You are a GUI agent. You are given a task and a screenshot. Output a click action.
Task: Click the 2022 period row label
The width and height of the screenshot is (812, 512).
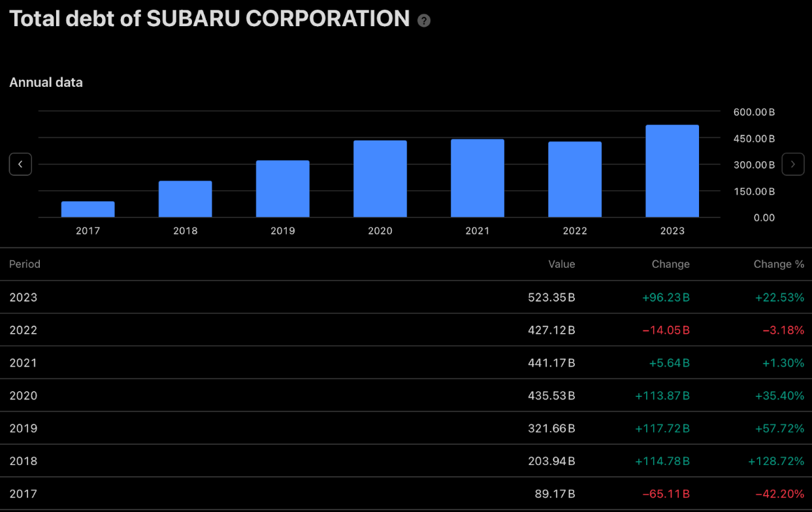pos(24,330)
